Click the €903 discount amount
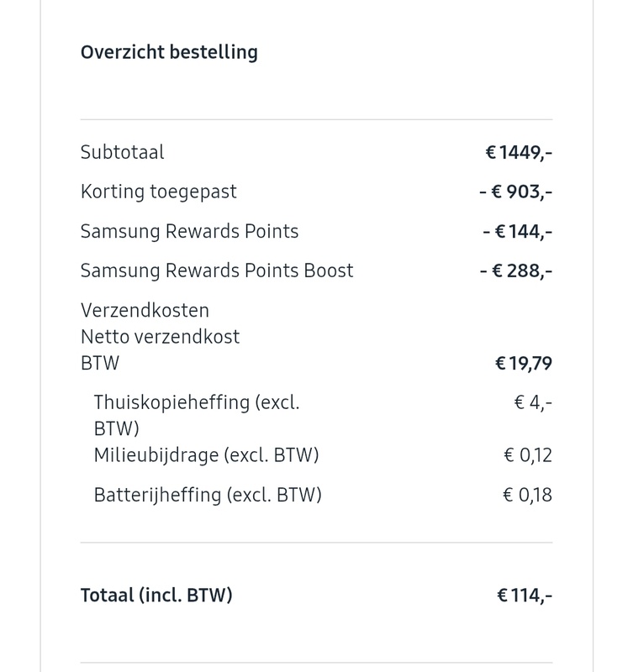This screenshot has height=672, width=633. tap(515, 192)
